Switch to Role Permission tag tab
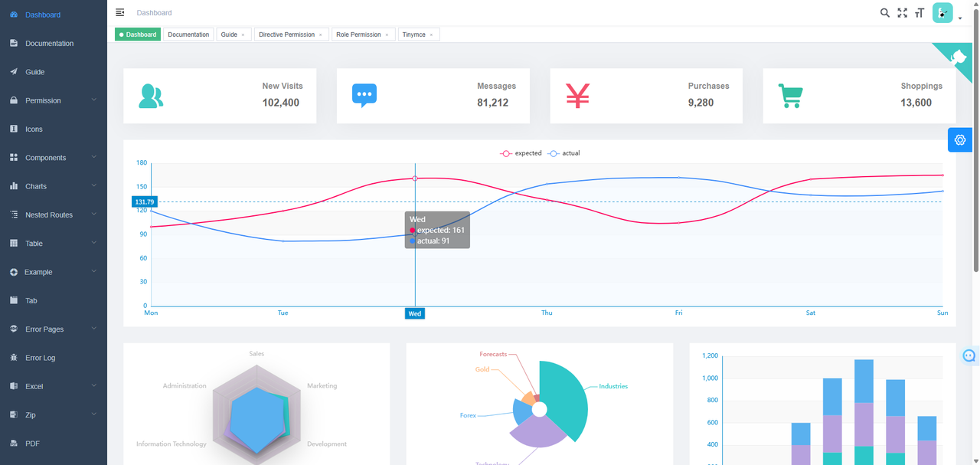The image size is (980, 465). tap(364, 34)
